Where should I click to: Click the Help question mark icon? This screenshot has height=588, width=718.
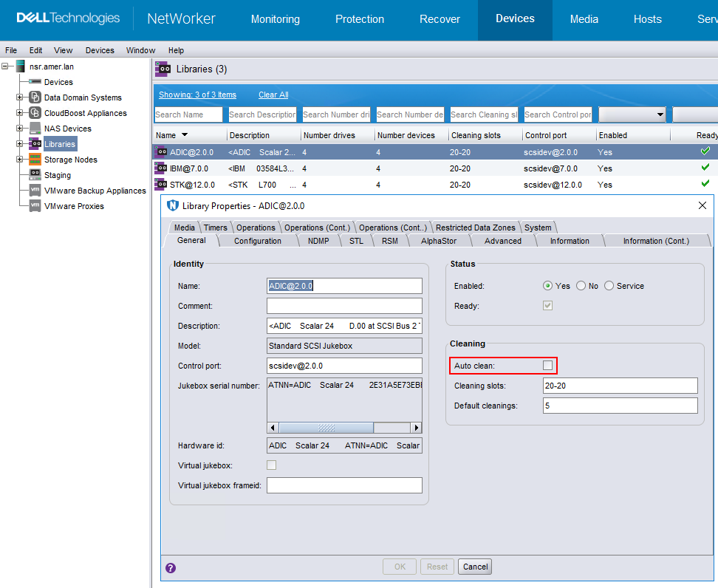pyautogui.click(x=171, y=567)
